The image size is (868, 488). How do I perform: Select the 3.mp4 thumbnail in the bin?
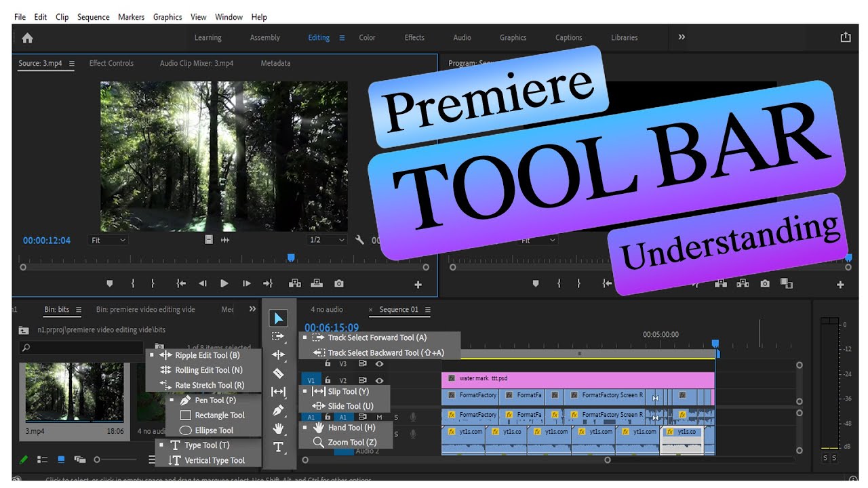75,392
